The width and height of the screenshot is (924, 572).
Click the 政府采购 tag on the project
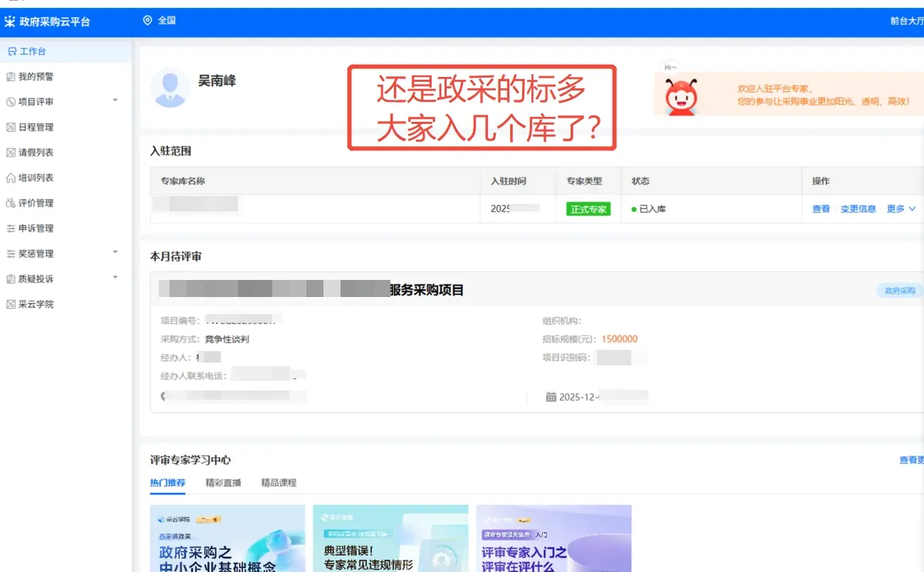pos(898,291)
